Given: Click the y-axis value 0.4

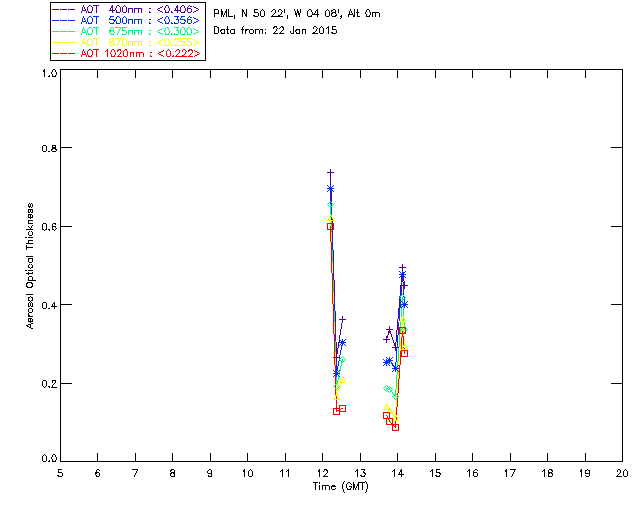Looking at the screenshot, I should tap(49, 305).
